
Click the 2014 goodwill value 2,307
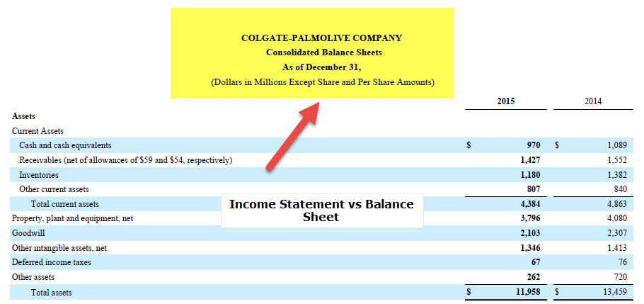click(x=616, y=233)
